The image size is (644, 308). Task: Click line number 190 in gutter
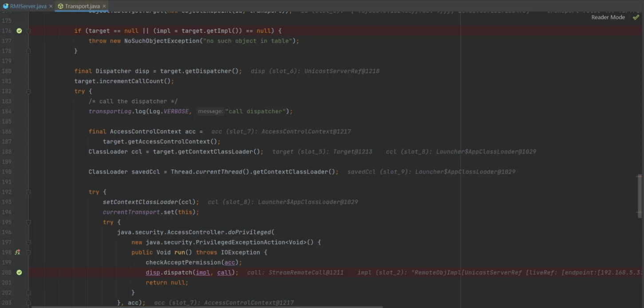(7, 172)
